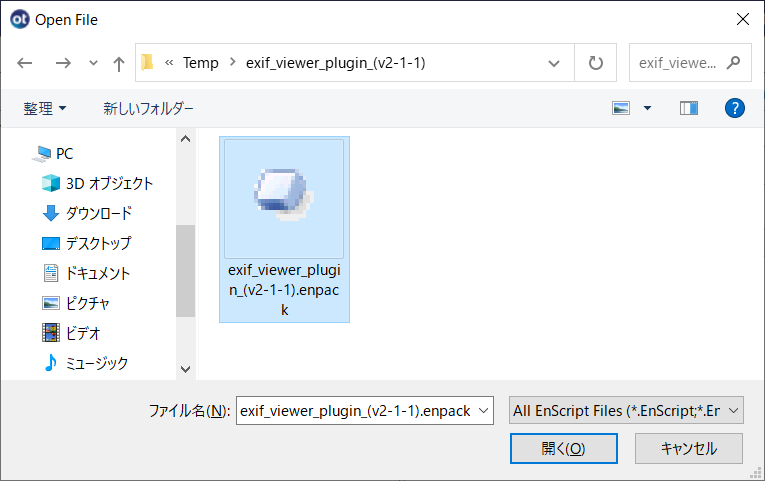Click the navigation pane scroll down arrow
Screen dimensions: 765x481
point(185,369)
